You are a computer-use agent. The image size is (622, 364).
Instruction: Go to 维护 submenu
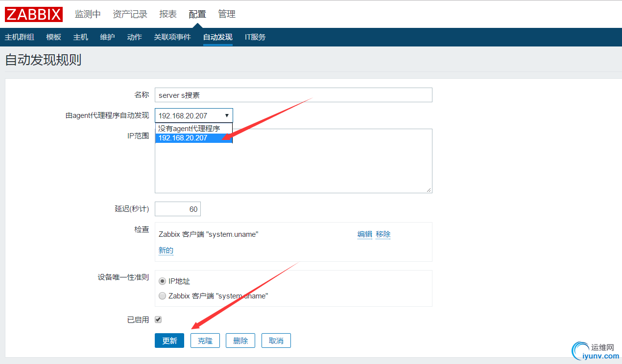107,37
